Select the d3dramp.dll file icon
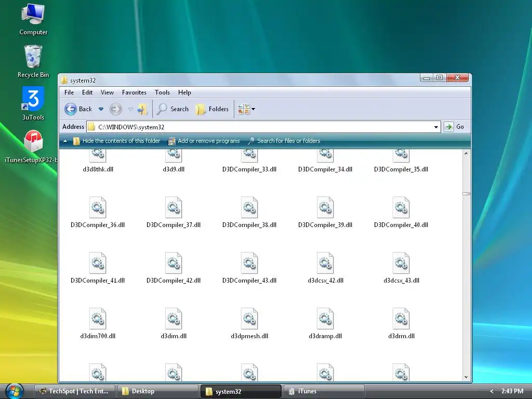The width and height of the screenshot is (532, 399). pyautogui.click(x=325, y=318)
